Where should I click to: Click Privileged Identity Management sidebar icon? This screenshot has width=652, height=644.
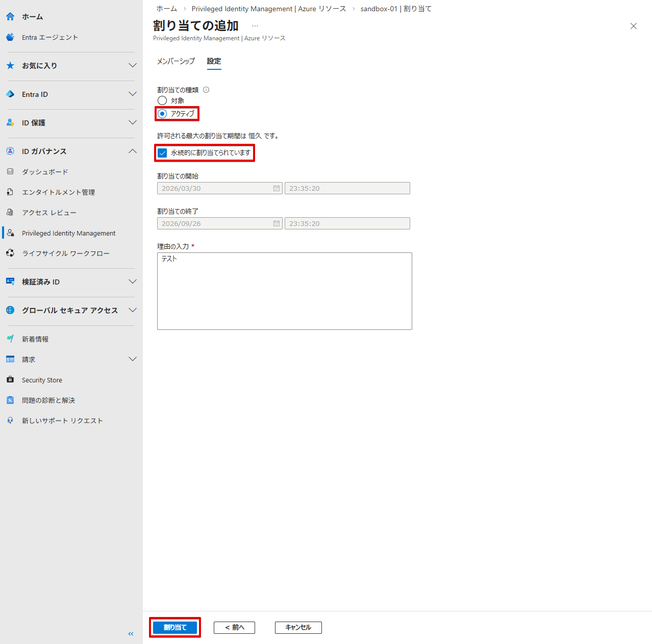click(x=10, y=233)
